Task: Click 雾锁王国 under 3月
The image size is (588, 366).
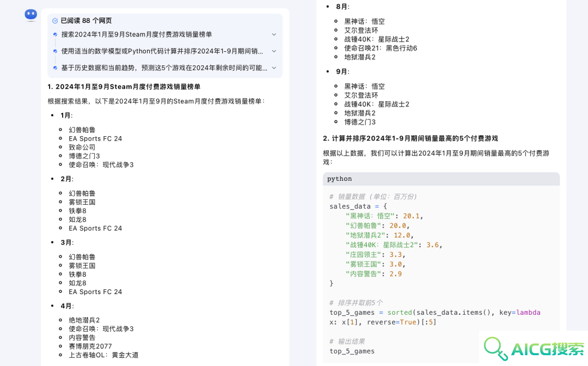Action: (82, 265)
